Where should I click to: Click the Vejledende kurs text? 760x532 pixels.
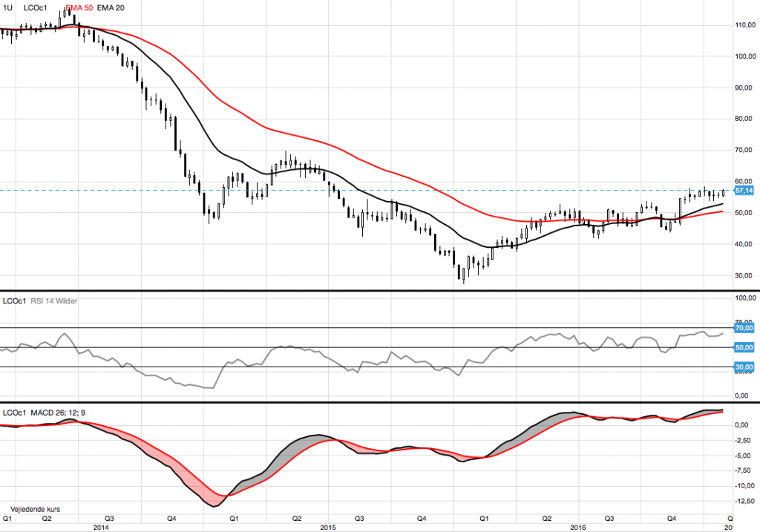click(x=36, y=509)
